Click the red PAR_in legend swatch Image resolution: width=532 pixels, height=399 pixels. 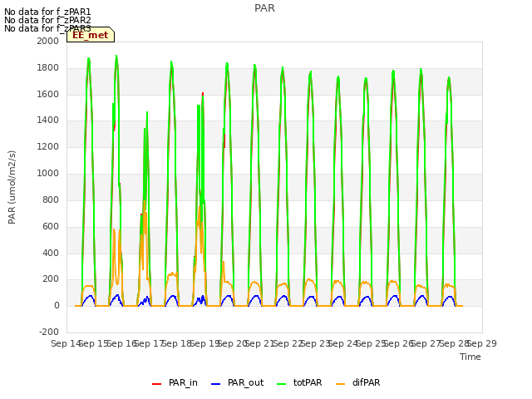point(157,384)
